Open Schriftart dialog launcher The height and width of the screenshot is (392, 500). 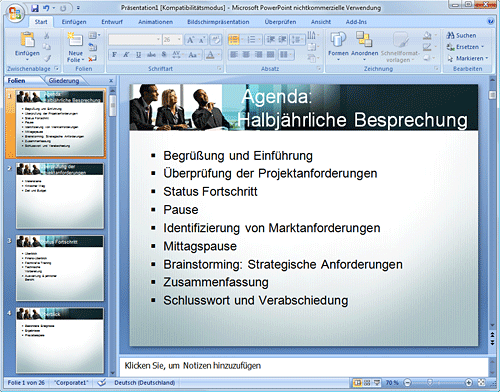pos(219,68)
